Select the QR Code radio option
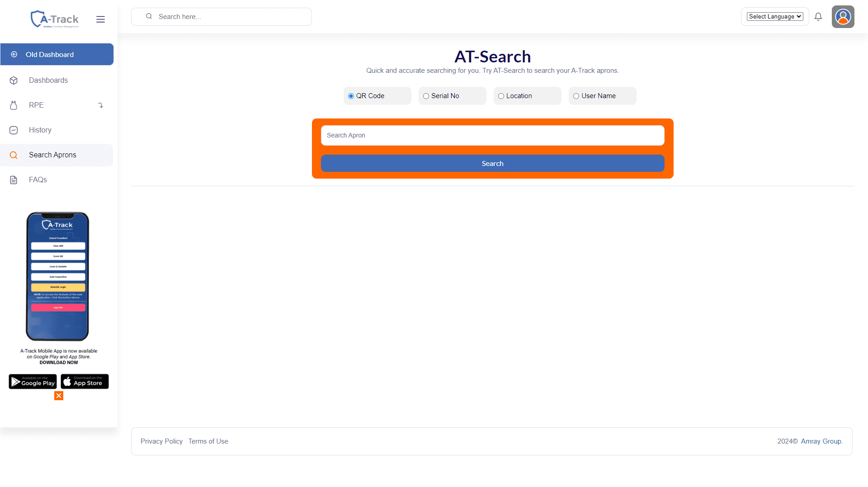Image resolution: width=868 pixels, height=487 pixels. tap(351, 96)
